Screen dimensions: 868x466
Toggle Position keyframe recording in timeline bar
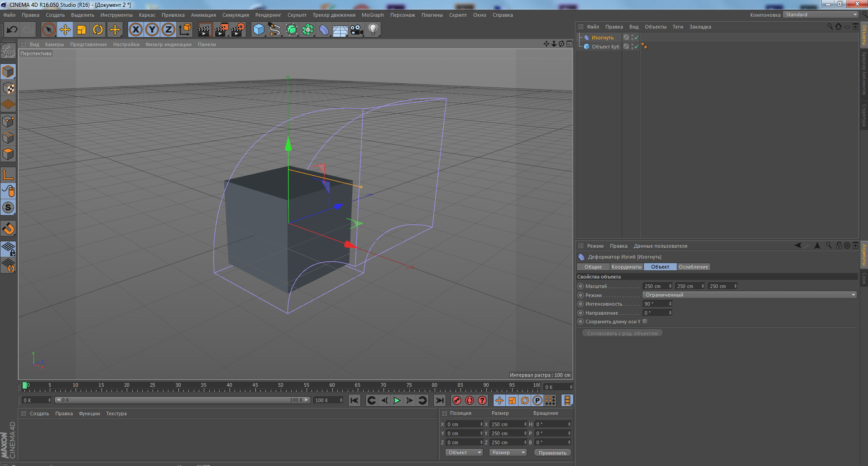tap(499, 400)
